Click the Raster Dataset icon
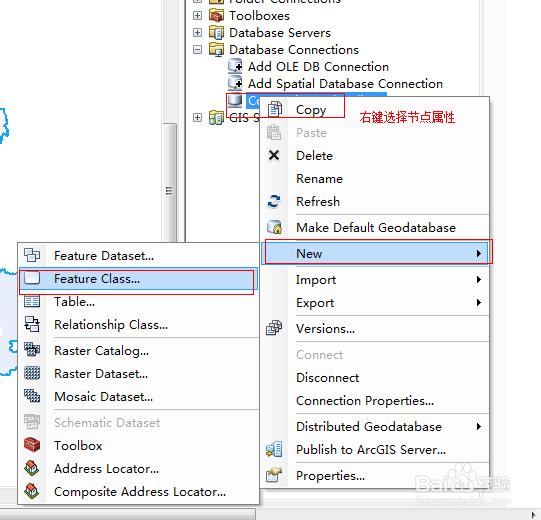The image size is (541, 520). click(x=32, y=373)
